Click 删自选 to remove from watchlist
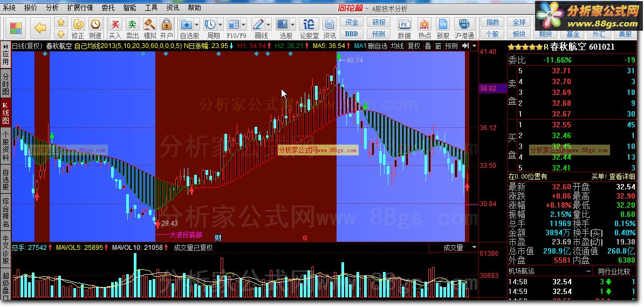644x307 pixels. [x=378, y=46]
